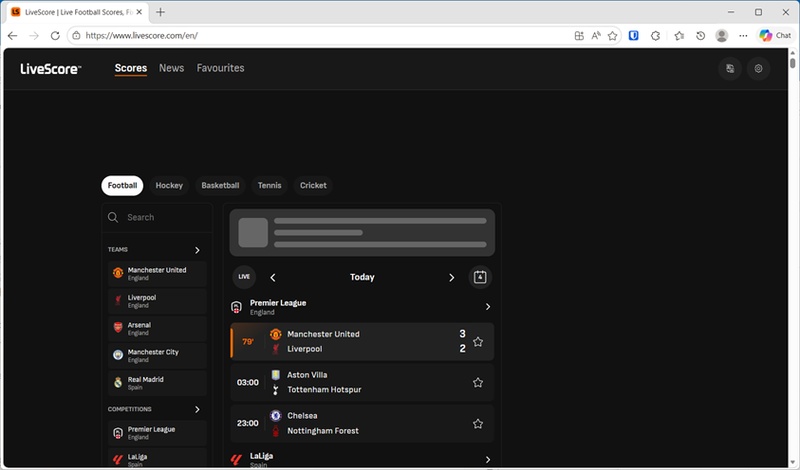
Task: Click the live 79' minute indicator
Action: [247, 342]
